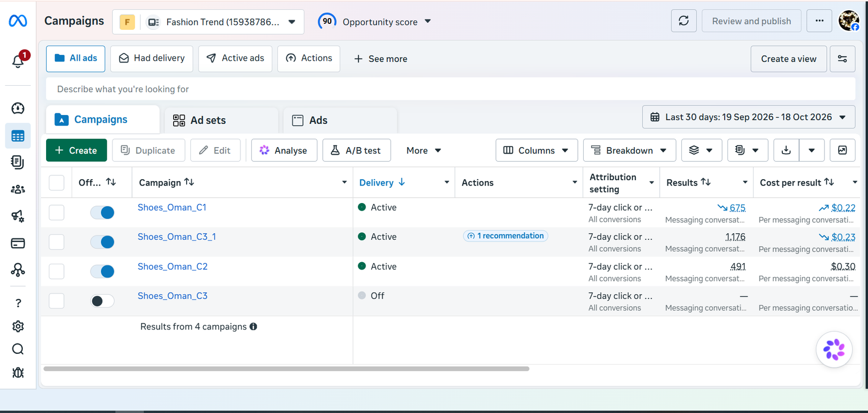Open Ads reporting document icon in sidebar
The image size is (868, 413).
click(18, 162)
